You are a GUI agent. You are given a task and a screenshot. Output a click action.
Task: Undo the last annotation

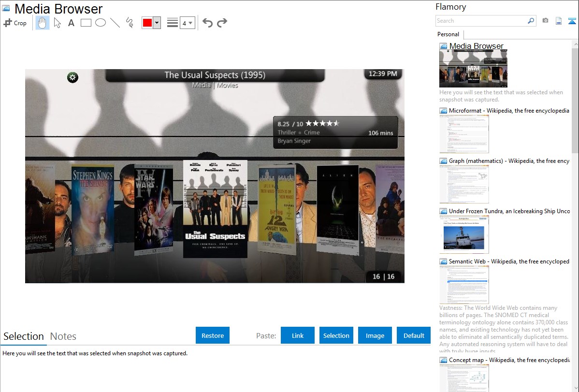(207, 23)
